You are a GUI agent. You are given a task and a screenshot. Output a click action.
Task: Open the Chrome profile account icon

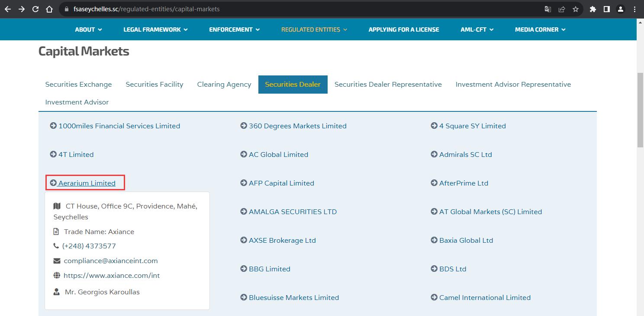click(x=621, y=9)
